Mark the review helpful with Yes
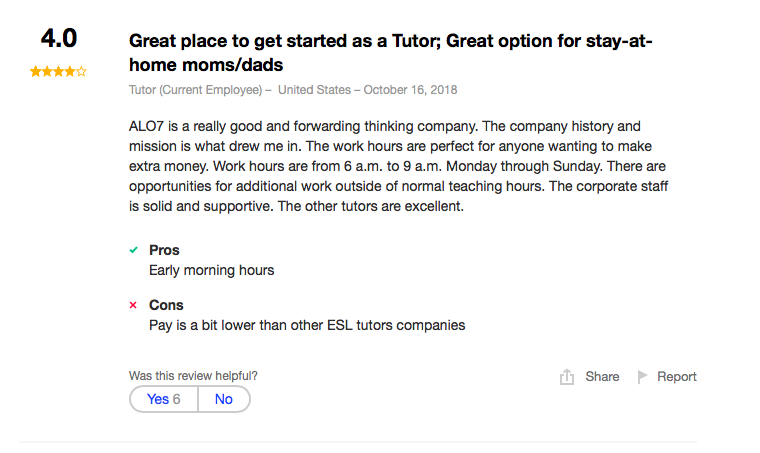This screenshot has width=760, height=453. (163, 399)
